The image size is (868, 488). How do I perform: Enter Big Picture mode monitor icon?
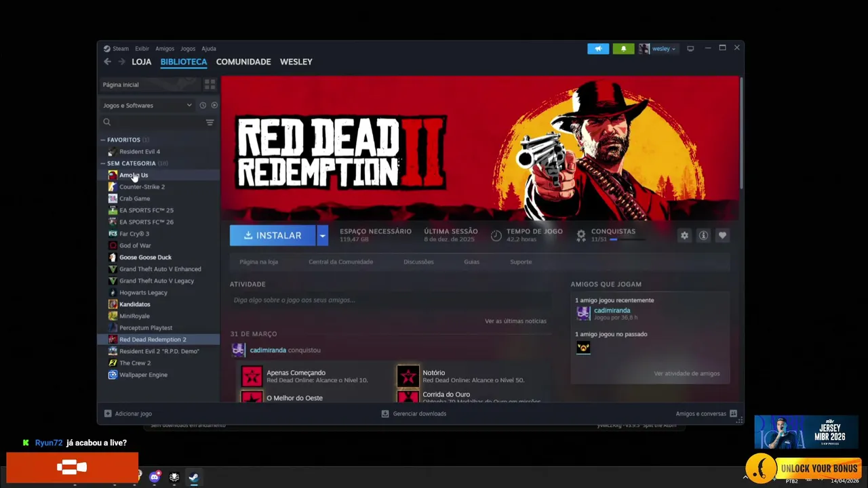click(x=690, y=49)
